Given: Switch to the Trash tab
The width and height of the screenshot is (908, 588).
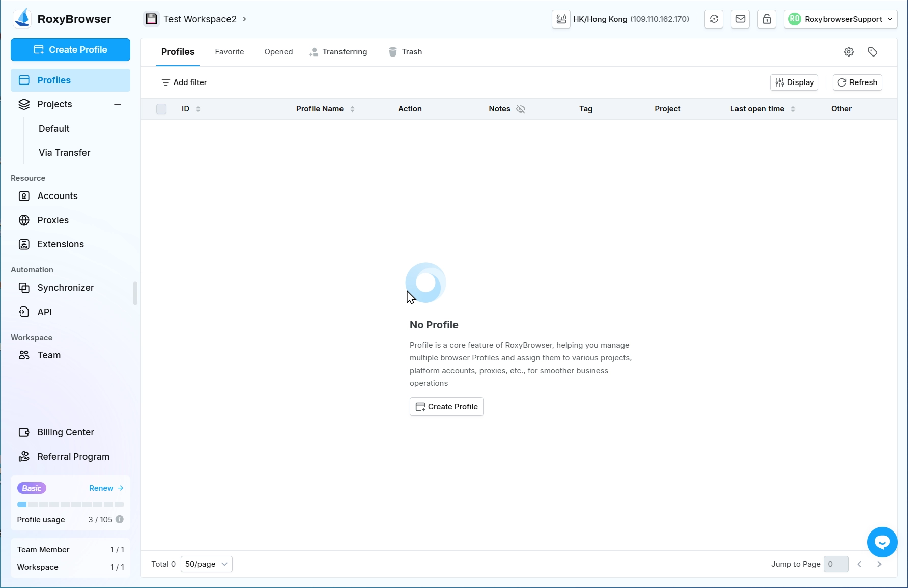Looking at the screenshot, I should pyautogui.click(x=406, y=52).
